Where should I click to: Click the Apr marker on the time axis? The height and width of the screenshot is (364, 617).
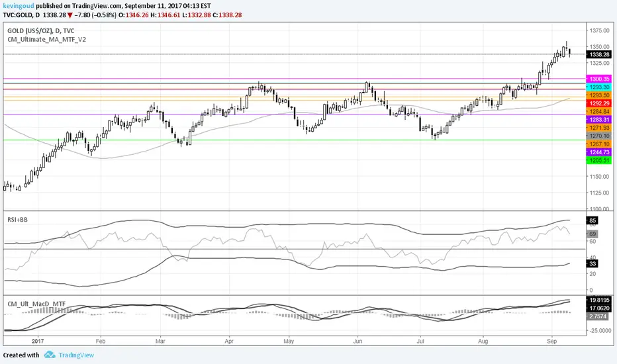(229, 341)
